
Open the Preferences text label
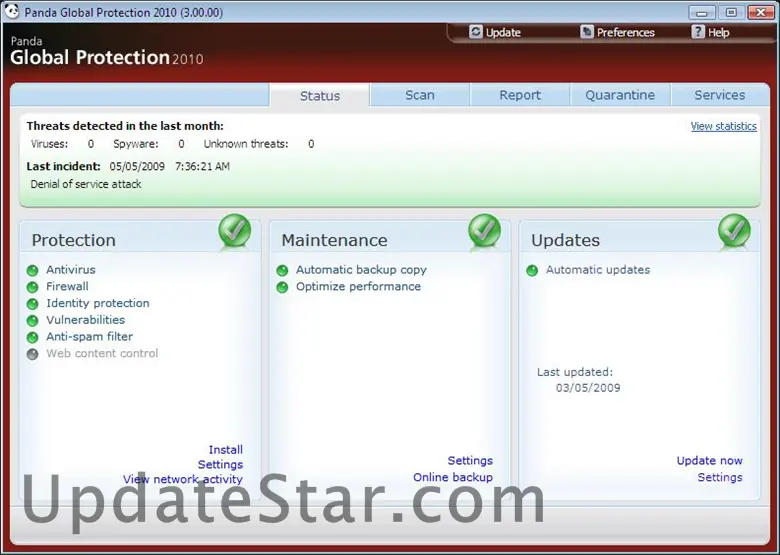pos(625,33)
